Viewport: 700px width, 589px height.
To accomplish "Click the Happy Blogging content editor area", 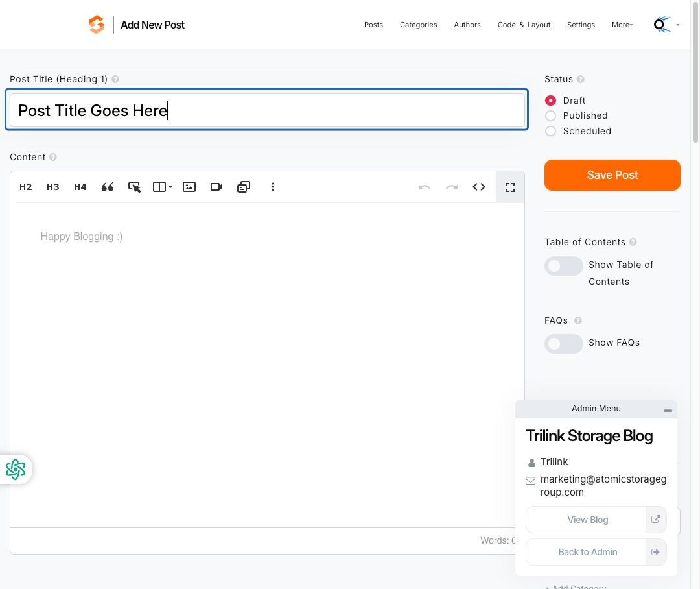I will point(267,365).
